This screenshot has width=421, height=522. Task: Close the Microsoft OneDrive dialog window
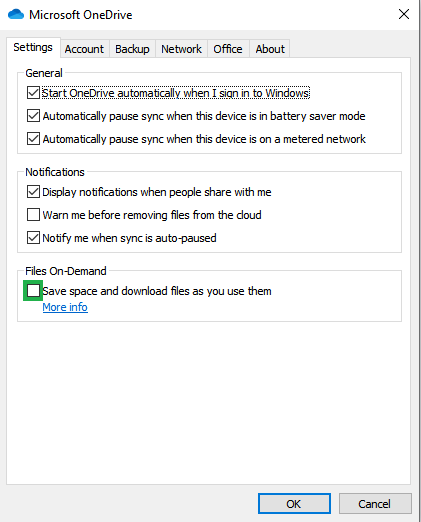pyautogui.click(x=404, y=14)
